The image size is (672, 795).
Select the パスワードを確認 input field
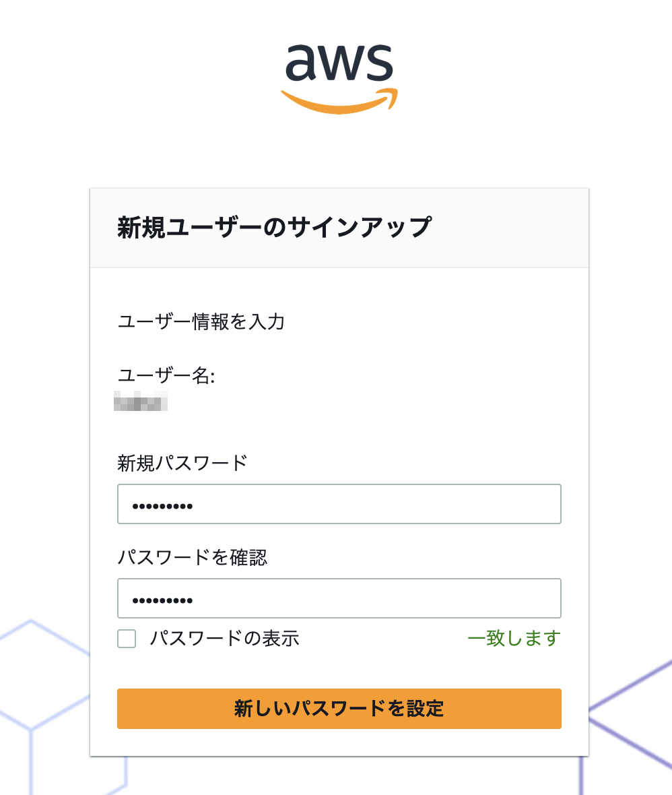point(339,598)
